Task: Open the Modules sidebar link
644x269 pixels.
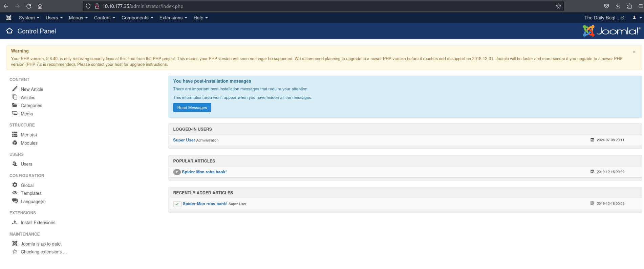Action: [29, 143]
